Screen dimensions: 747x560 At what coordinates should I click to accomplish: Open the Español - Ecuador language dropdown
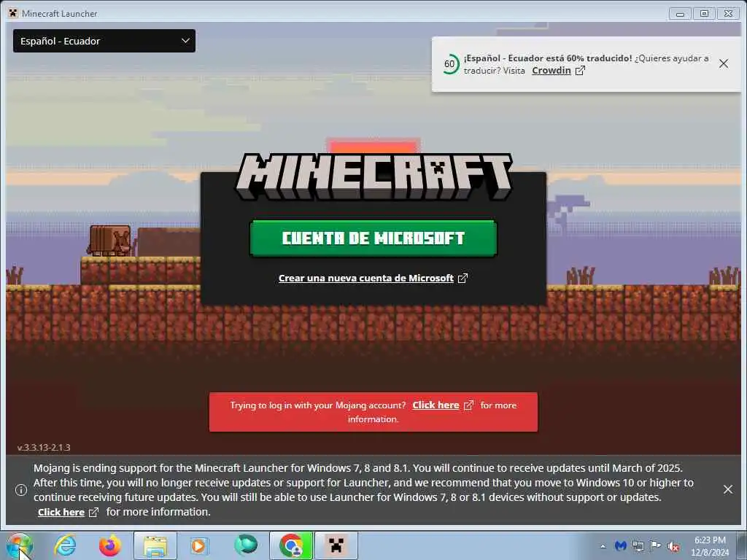click(104, 41)
